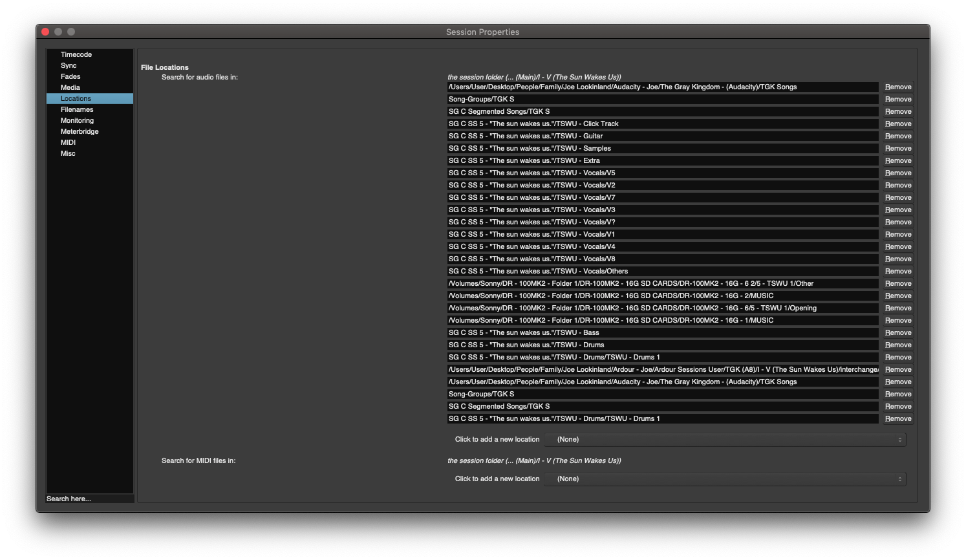The height and width of the screenshot is (560, 966).
Task: Switch to the Monitoring section
Action: point(77,121)
